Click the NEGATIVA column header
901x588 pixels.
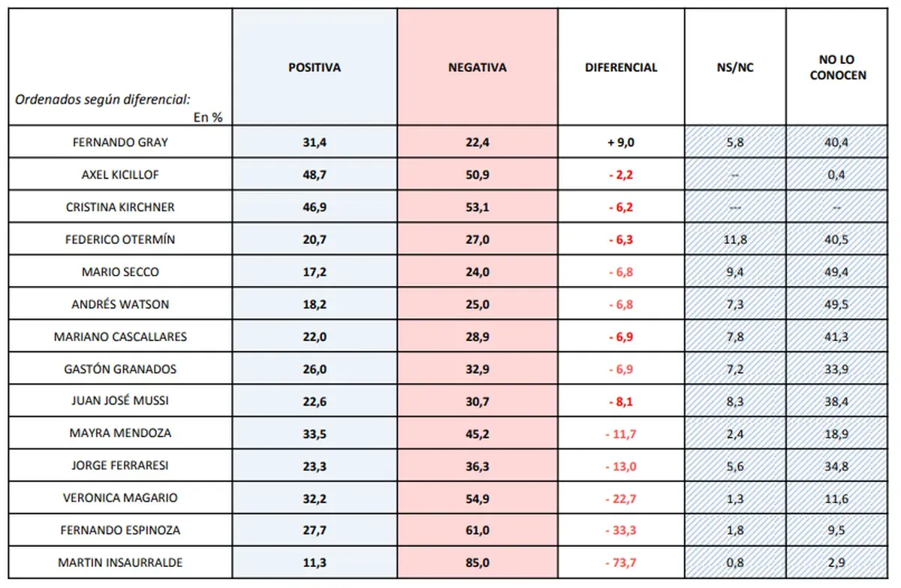coord(477,68)
